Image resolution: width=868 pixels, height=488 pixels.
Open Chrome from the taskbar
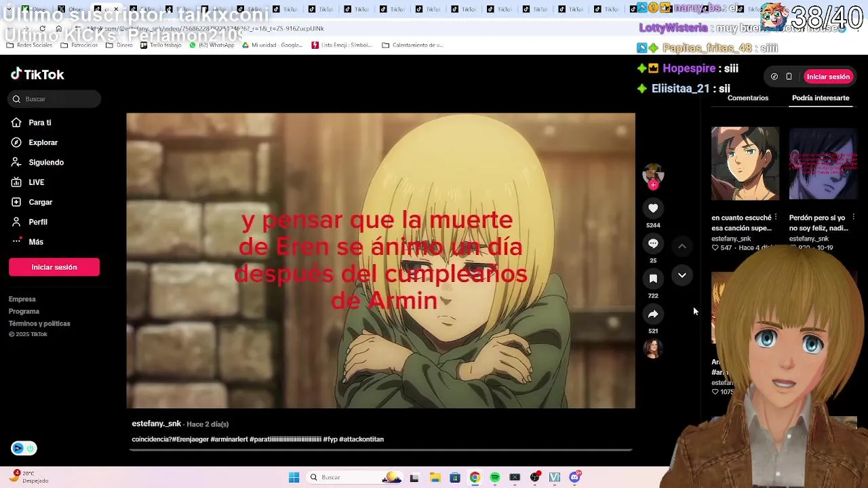[475, 477]
